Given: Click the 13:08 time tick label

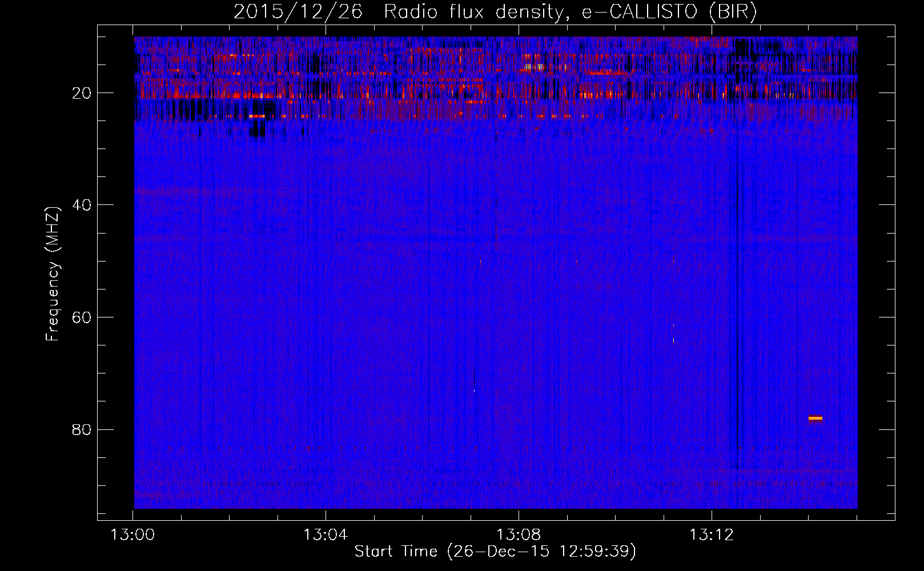Looking at the screenshot, I should click(519, 535).
